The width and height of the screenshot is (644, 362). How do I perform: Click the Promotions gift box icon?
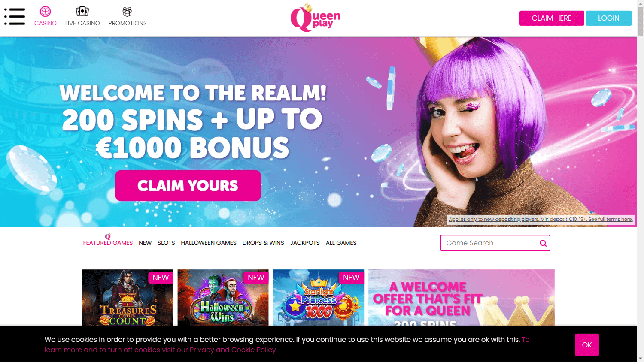click(x=127, y=12)
